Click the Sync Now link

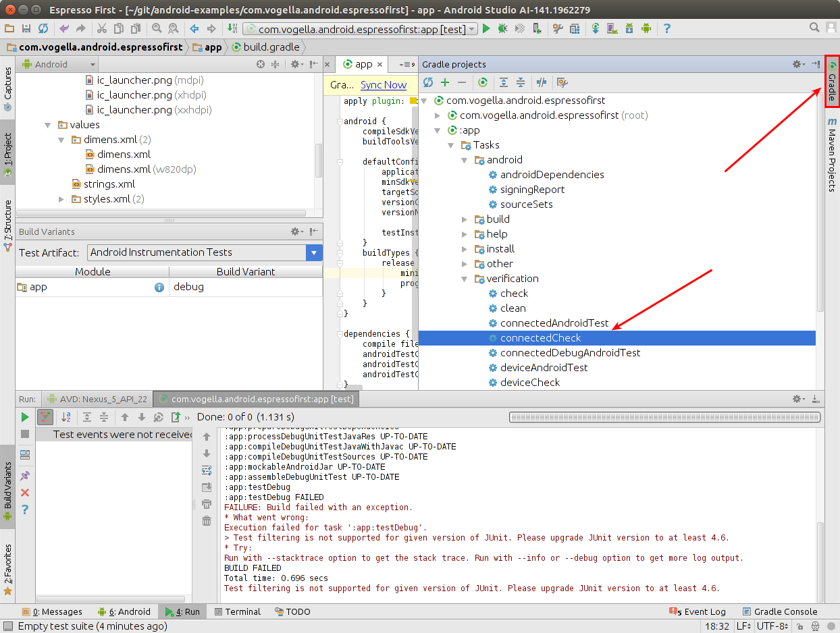point(383,85)
